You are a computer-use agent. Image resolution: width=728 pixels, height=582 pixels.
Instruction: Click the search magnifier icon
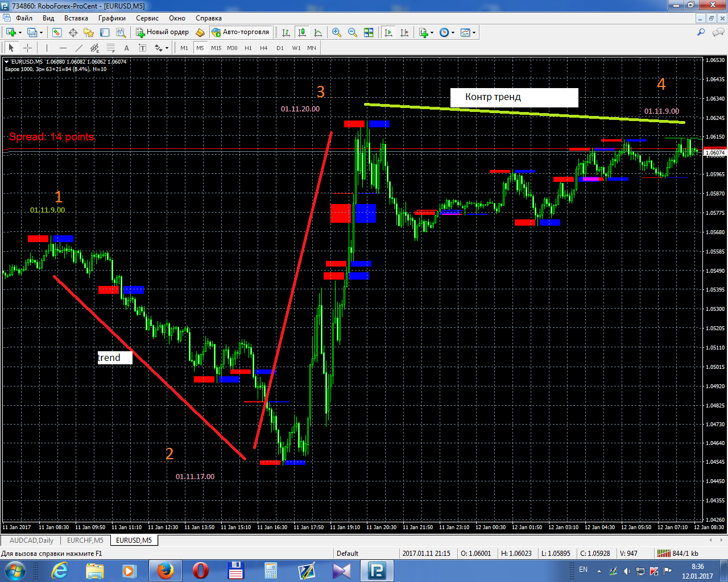point(701,32)
